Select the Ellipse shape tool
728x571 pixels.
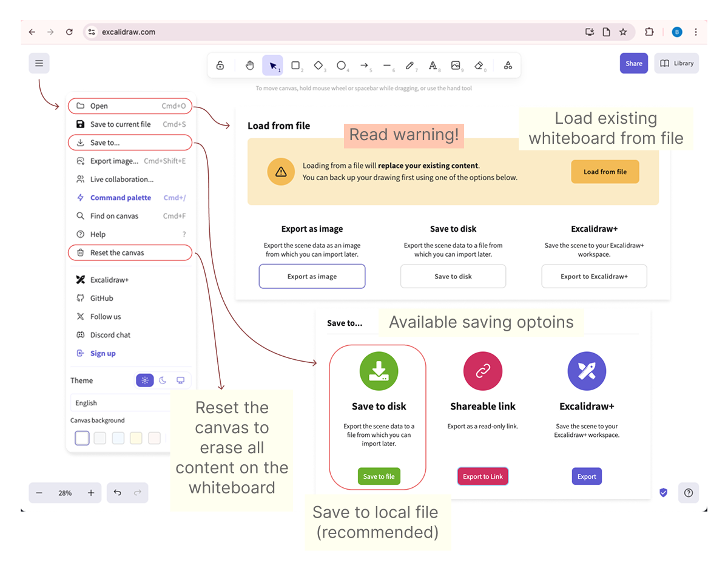pos(342,66)
